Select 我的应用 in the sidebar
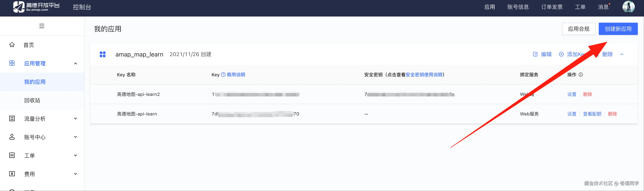 pos(35,82)
